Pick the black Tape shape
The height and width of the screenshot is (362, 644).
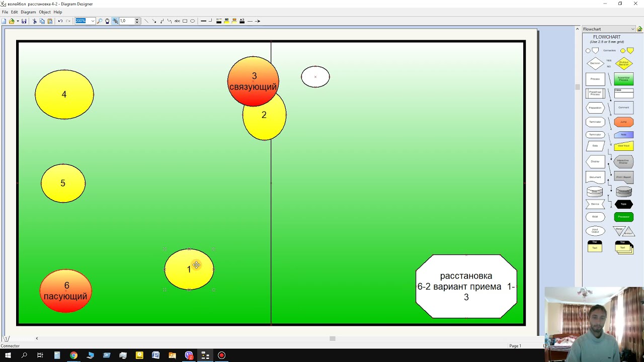[x=624, y=204]
